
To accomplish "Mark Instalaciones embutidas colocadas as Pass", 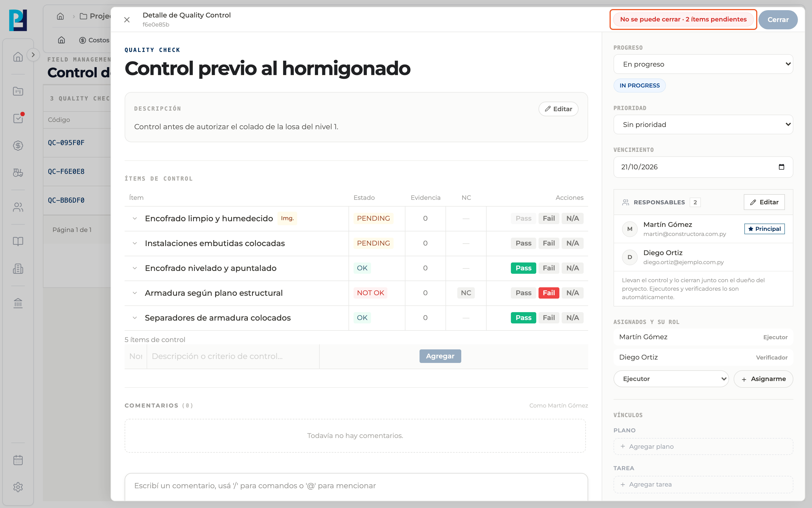I will coord(524,243).
